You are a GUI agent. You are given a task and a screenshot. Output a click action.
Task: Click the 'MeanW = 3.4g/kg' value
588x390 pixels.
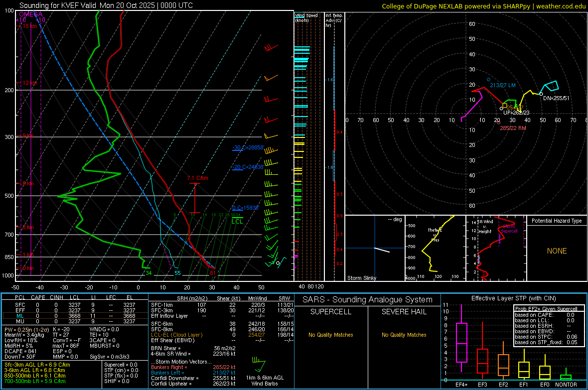coord(24,335)
